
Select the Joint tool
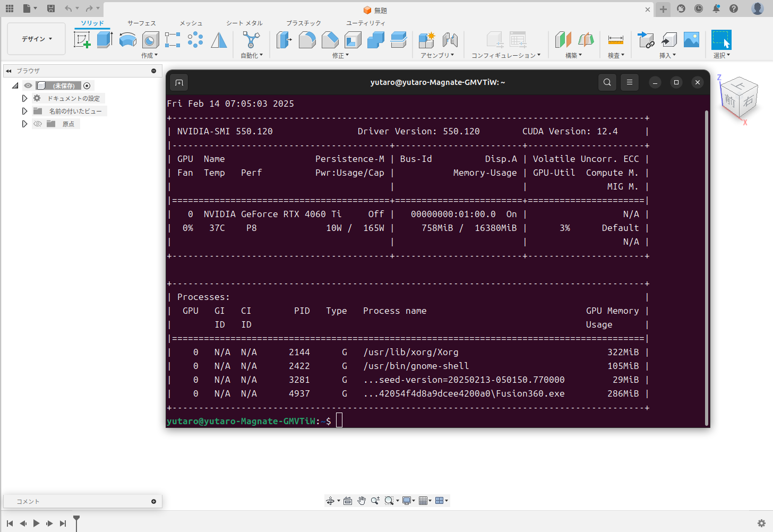[x=450, y=40]
